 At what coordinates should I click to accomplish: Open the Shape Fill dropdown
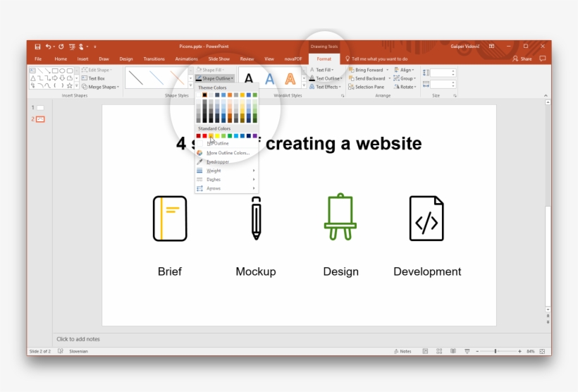point(211,70)
